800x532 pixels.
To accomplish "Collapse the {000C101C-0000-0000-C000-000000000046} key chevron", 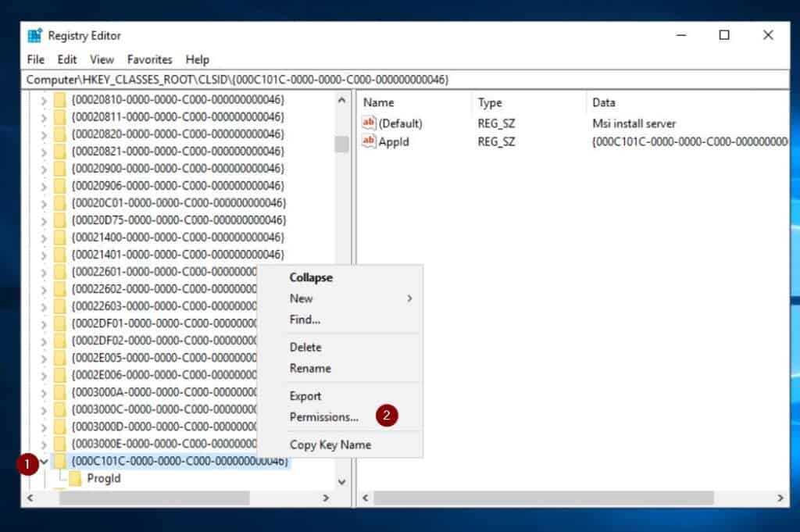I will point(45,462).
